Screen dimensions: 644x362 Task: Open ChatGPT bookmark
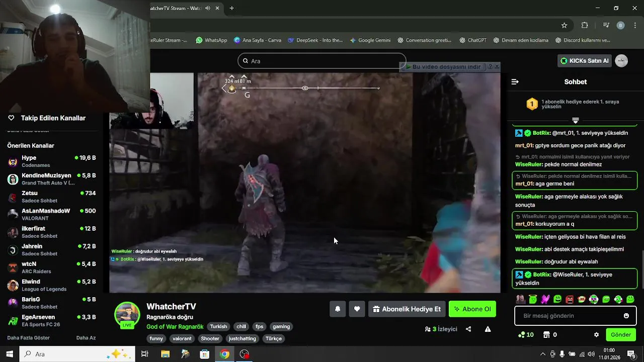pyautogui.click(x=473, y=40)
